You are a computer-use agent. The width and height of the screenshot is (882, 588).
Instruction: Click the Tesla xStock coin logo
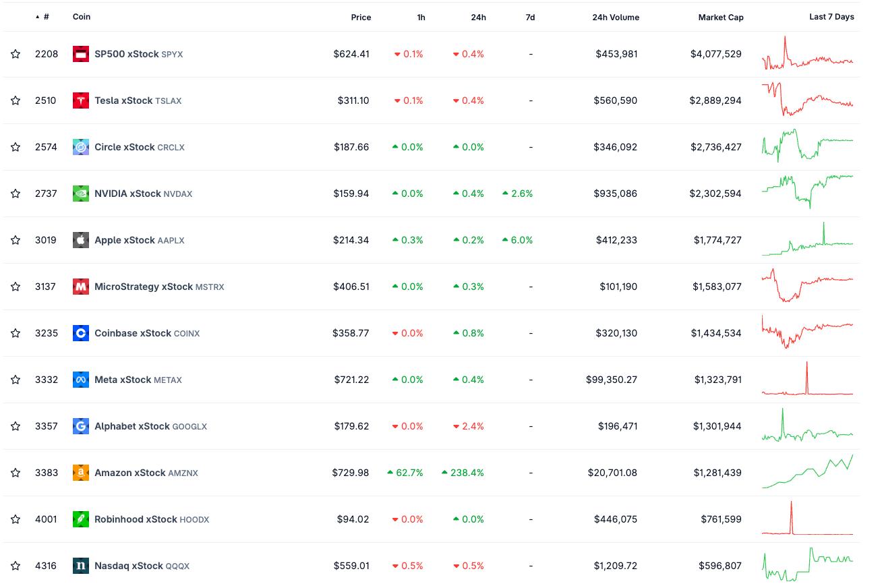pos(81,100)
